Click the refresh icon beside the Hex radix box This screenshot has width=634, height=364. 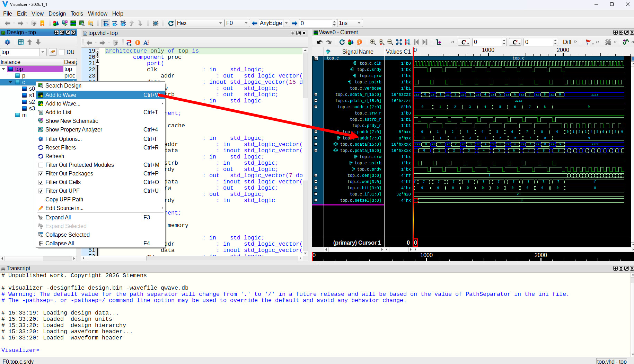click(171, 23)
